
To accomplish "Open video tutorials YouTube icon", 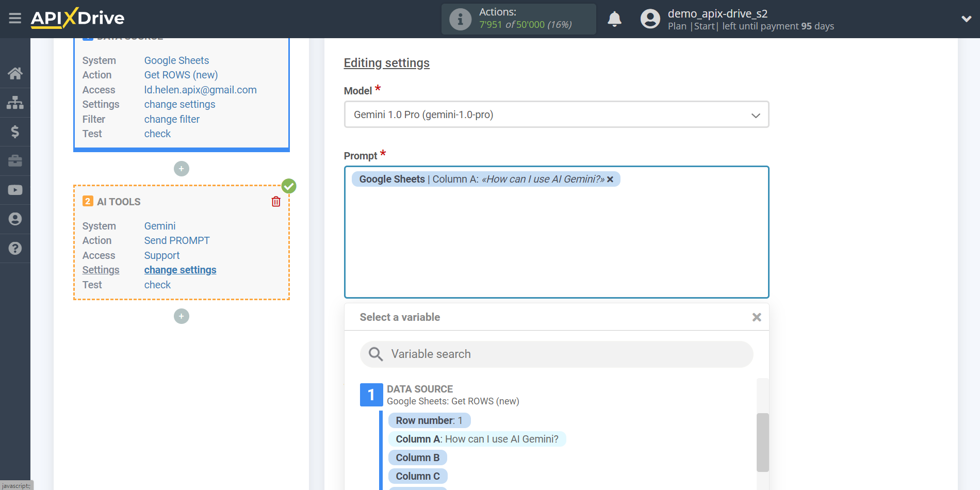I will (x=15, y=190).
